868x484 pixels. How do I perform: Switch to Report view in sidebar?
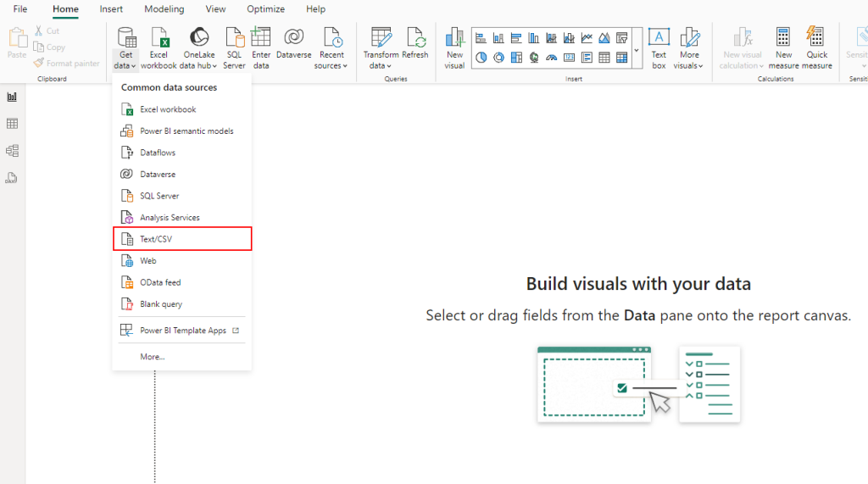click(12, 97)
